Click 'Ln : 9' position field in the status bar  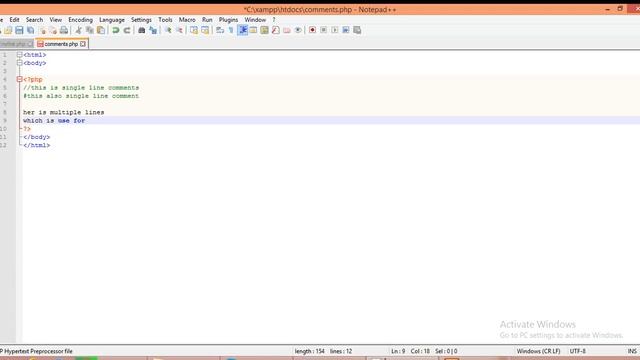pyautogui.click(x=398, y=351)
